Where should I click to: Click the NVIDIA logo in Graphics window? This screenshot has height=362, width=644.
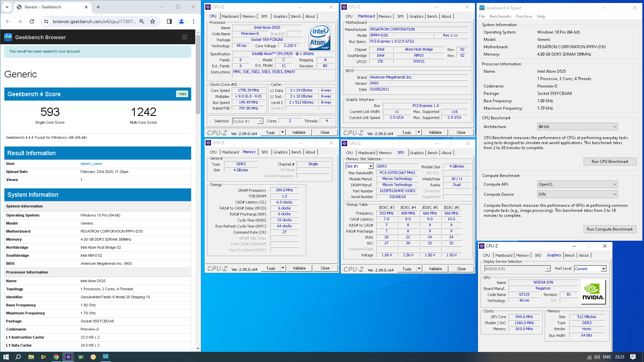click(593, 292)
